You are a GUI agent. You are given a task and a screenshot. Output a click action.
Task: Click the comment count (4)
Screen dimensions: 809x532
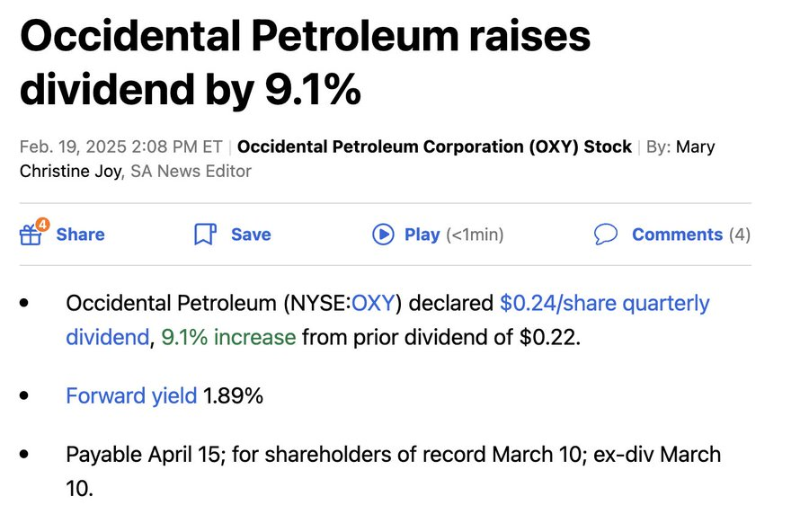point(740,235)
